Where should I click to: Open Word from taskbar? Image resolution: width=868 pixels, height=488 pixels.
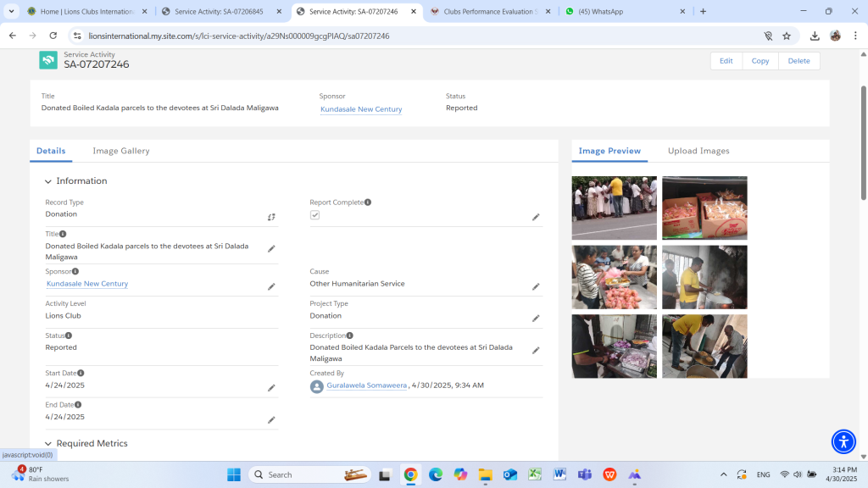click(x=559, y=474)
